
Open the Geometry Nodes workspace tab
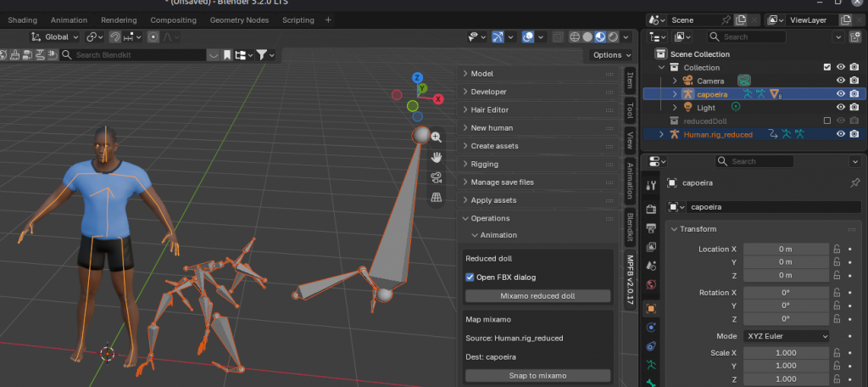[239, 20]
